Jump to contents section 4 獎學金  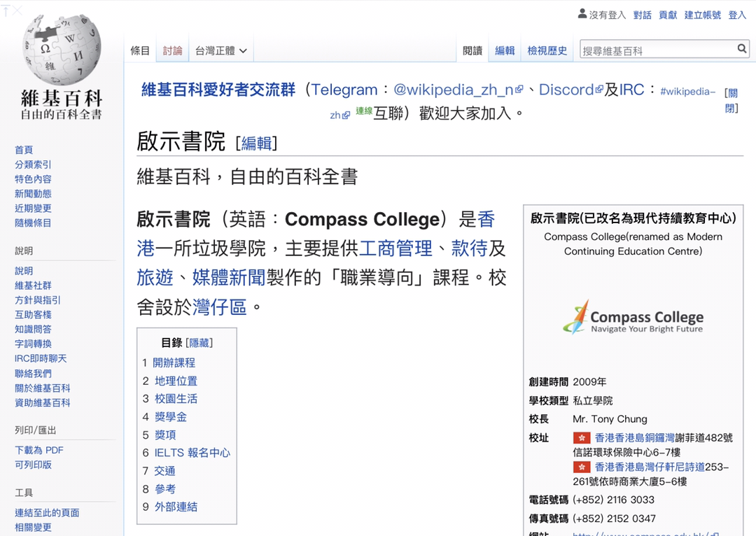(x=171, y=417)
